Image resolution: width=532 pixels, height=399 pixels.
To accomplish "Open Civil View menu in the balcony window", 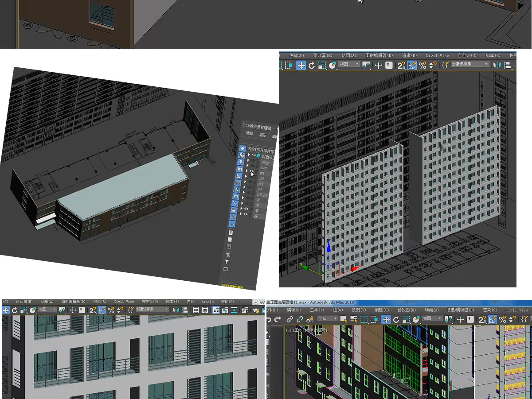I will 124,302.
